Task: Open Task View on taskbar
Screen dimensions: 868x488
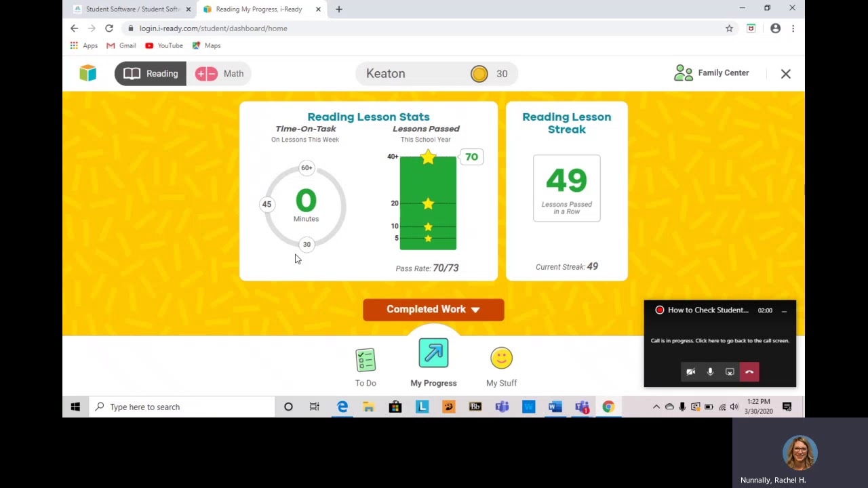Action: [x=315, y=407]
